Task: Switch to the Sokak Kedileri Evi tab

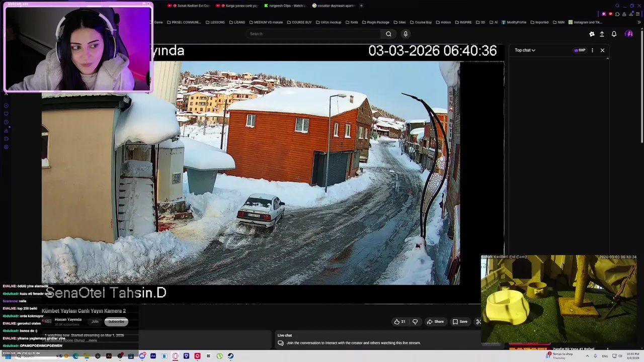Action: tap(188, 6)
